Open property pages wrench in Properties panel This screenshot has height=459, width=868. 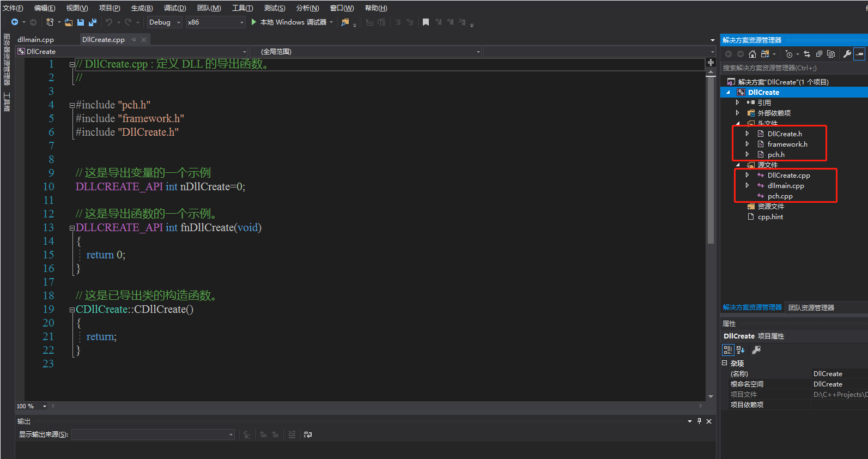[x=756, y=350]
